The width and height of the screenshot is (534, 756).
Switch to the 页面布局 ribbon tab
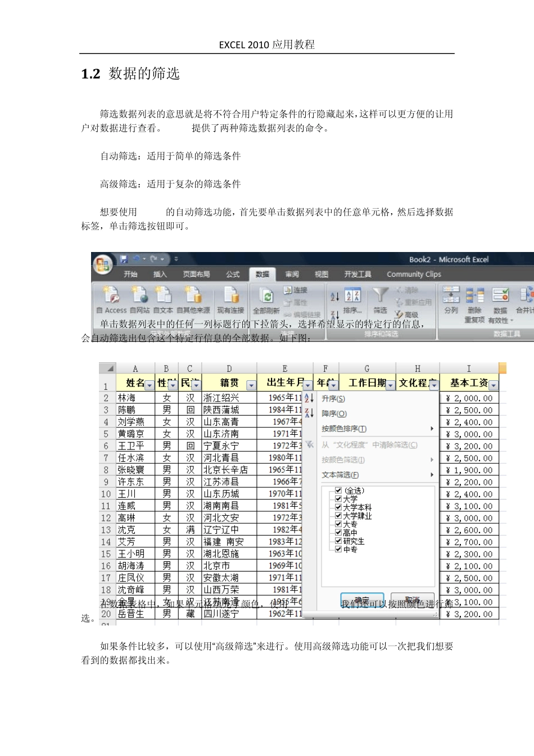pyautogui.click(x=196, y=274)
